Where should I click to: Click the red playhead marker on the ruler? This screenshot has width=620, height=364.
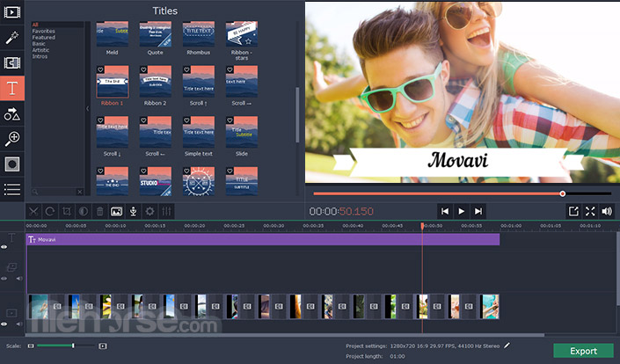click(x=422, y=226)
